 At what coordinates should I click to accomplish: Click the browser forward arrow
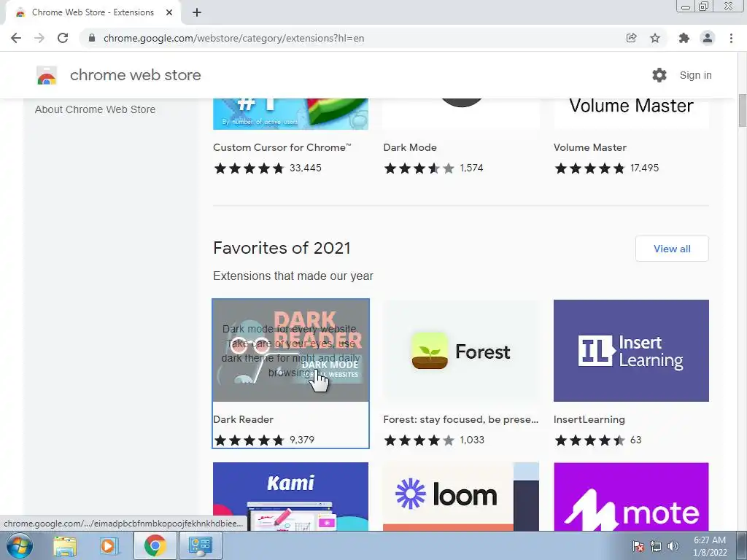pyautogui.click(x=39, y=38)
